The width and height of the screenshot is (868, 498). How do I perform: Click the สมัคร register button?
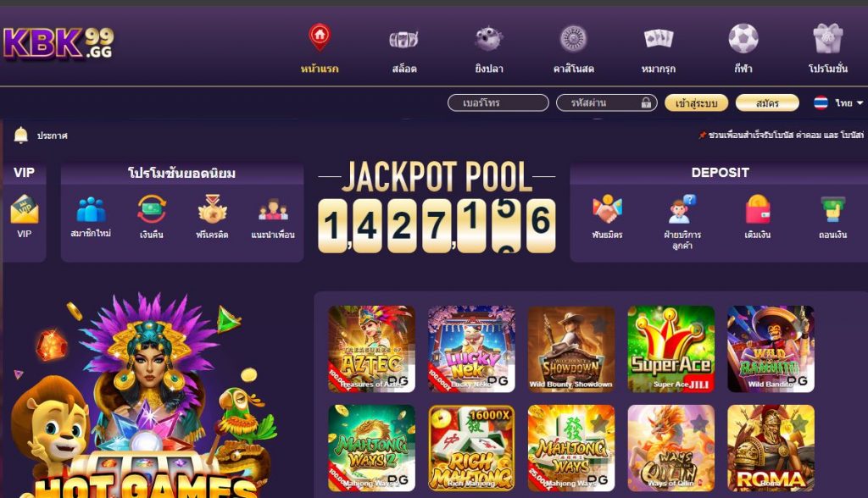coord(767,103)
